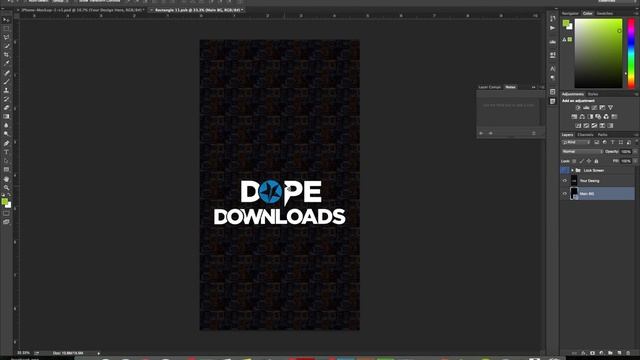Add a Brightness/Contrast adjustment
640x360 pixels.
pos(578,108)
